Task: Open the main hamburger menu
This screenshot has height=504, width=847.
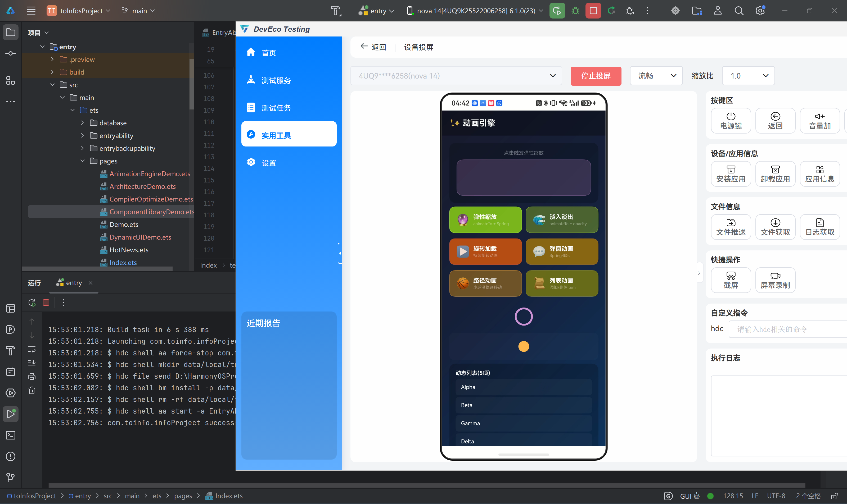Action: coord(31,11)
